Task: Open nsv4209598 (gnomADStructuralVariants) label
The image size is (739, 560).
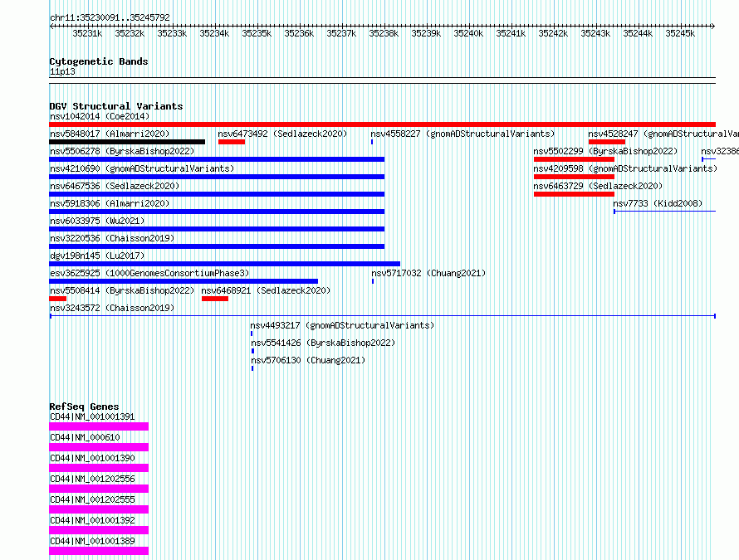Action: pyautogui.click(x=625, y=168)
